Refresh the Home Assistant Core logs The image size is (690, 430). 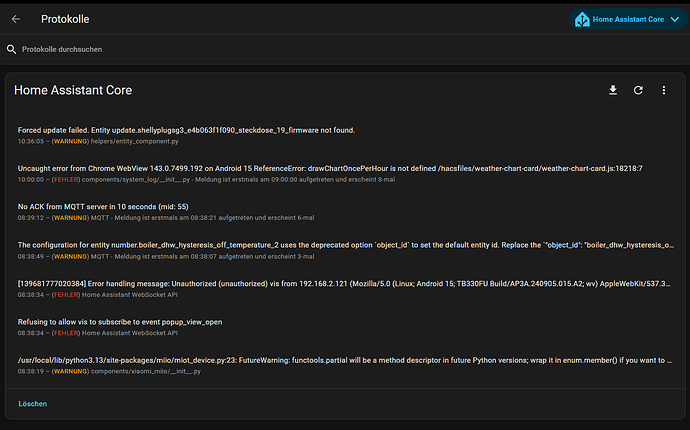(x=638, y=90)
